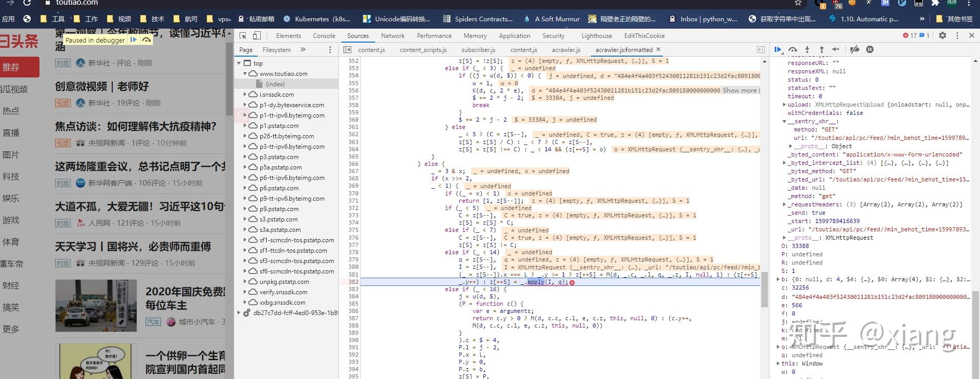Image resolution: width=980 pixels, height=379 pixels.
Task: Set breakpoint at line number 370
Action: (353, 193)
